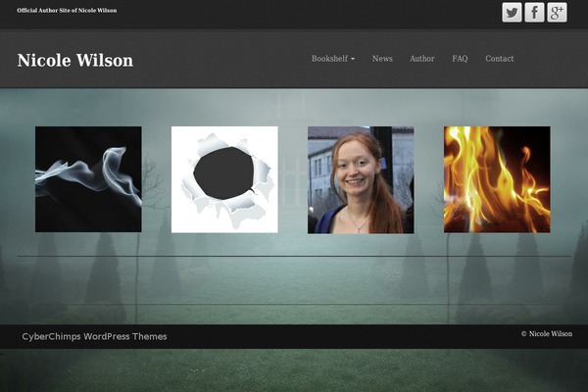
Task: Open the Contact page
Action: 500,59
